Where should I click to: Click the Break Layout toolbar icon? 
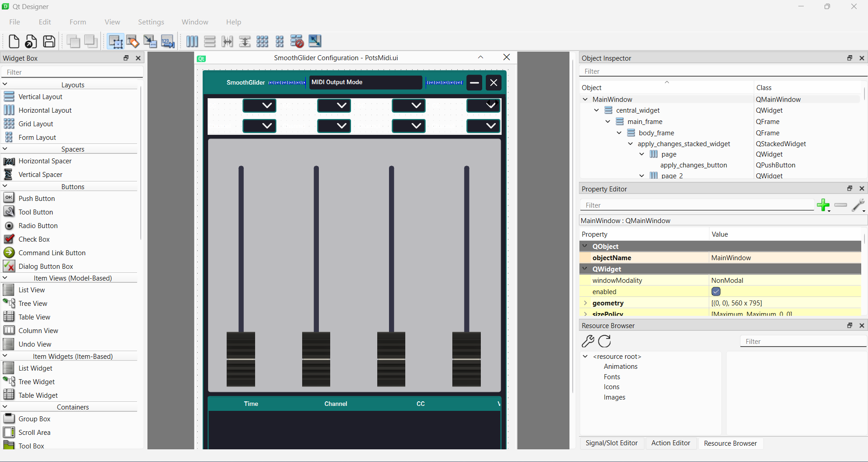297,41
